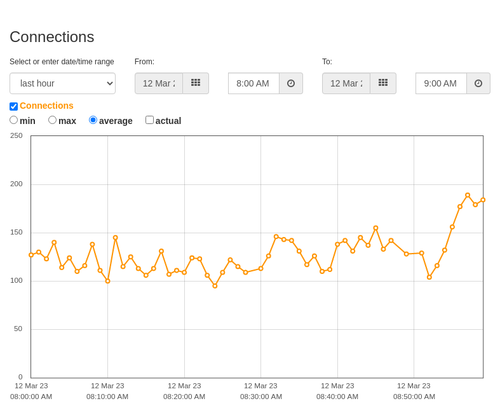
Task: Click the lowest data point below 100
Action: pos(215,286)
